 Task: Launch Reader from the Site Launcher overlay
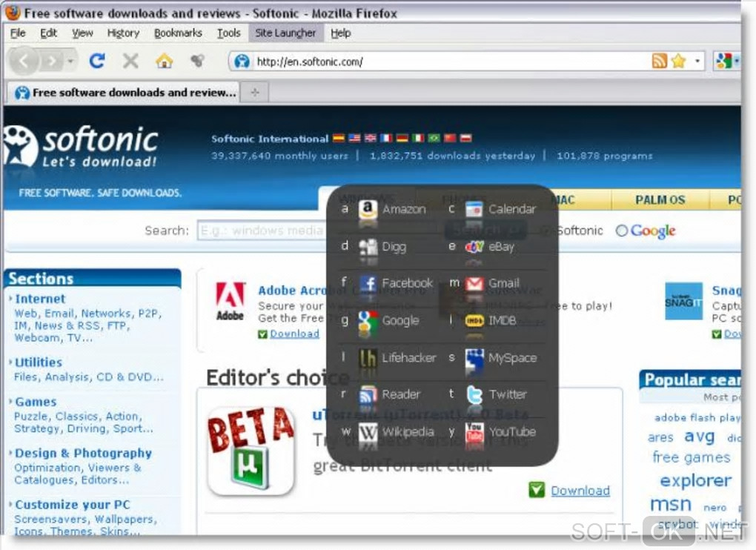[x=381, y=394]
